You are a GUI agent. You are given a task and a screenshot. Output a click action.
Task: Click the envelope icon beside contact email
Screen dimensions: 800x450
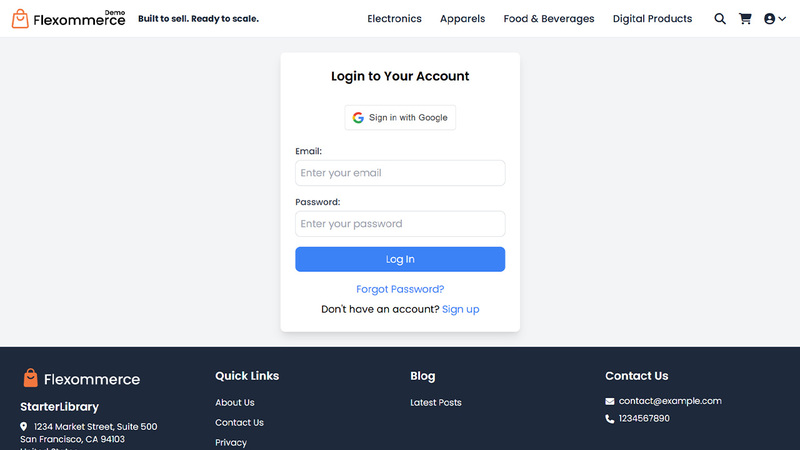tap(610, 402)
